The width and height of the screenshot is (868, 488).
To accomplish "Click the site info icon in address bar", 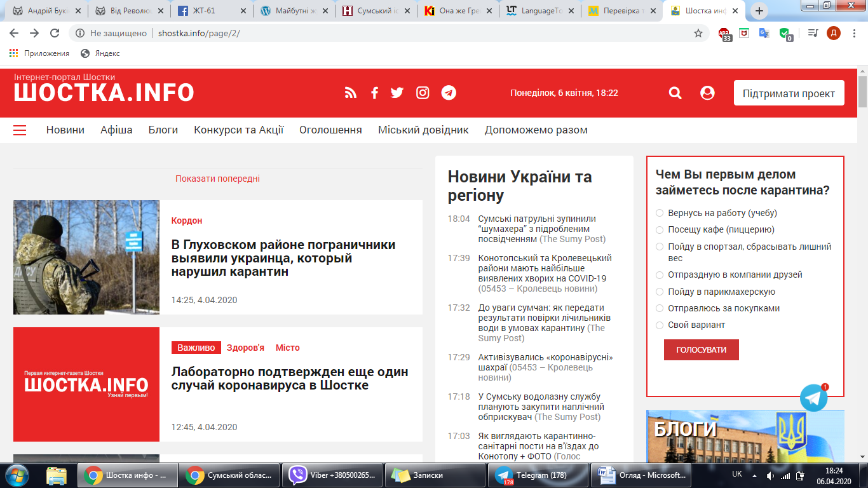I will tap(79, 33).
